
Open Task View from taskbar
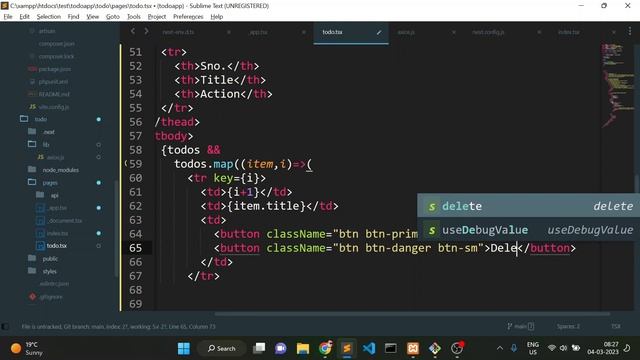pyautogui.click(x=259, y=348)
